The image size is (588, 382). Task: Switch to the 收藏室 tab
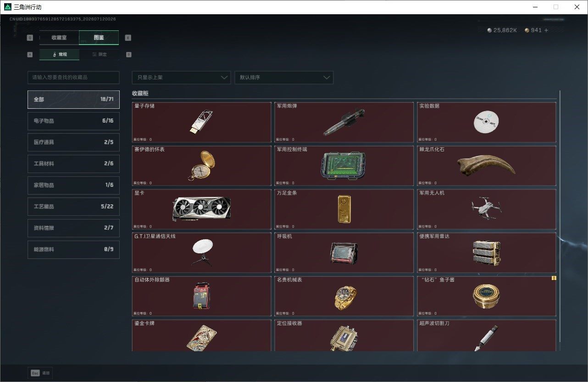[59, 38]
